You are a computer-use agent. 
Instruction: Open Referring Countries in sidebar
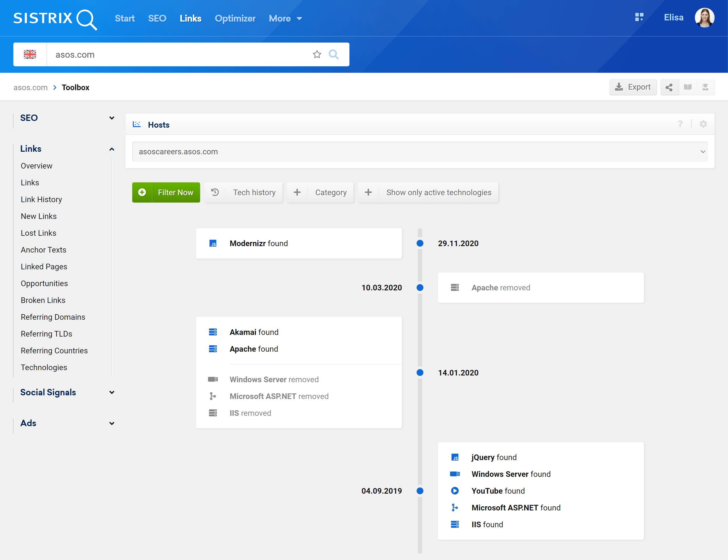54,351
